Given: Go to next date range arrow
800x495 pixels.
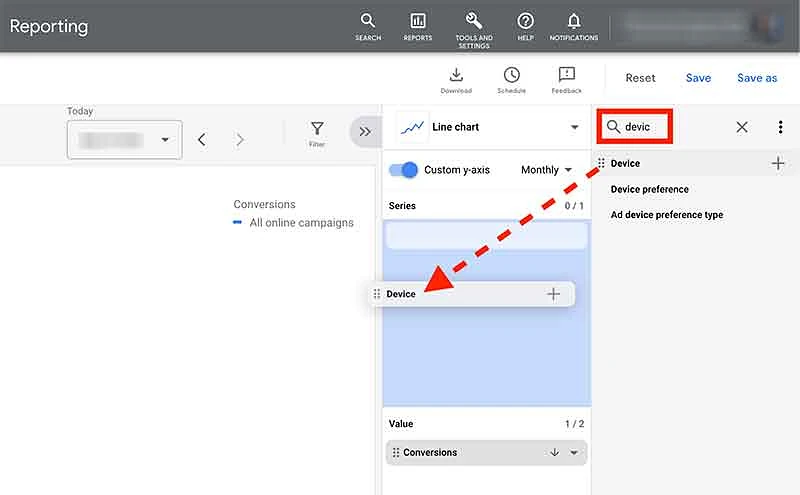Looking at the screenshot, I should click(x=240, y=139).
